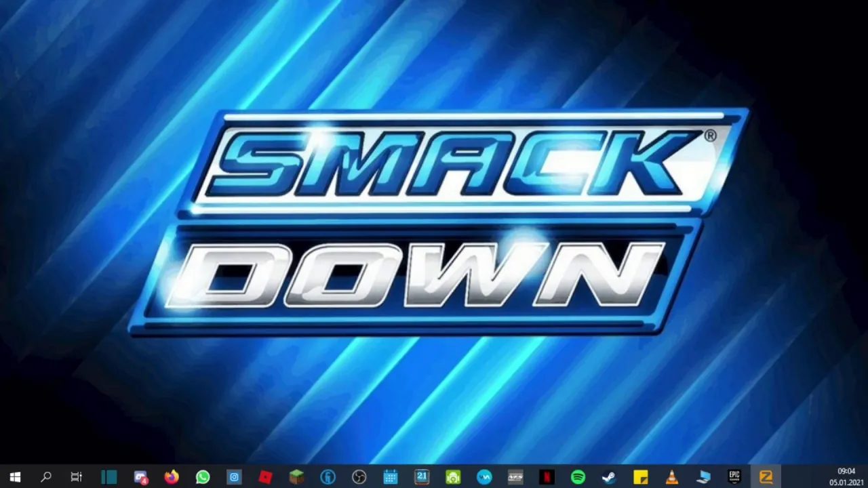Open Sticky Notes from the taskbar

coord(640,477)
